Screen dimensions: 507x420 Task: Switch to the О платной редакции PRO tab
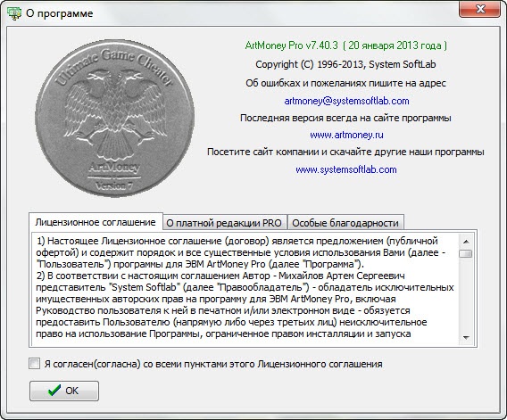(224, 223)
